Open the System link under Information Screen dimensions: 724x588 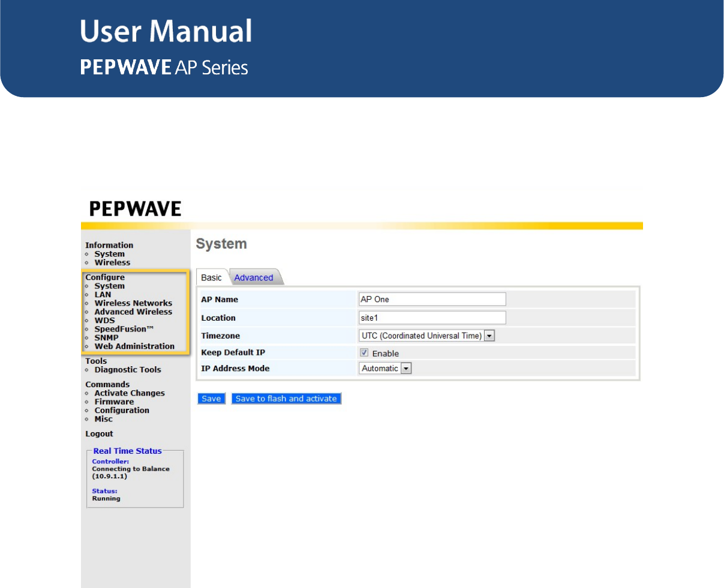tap(109, 254)
